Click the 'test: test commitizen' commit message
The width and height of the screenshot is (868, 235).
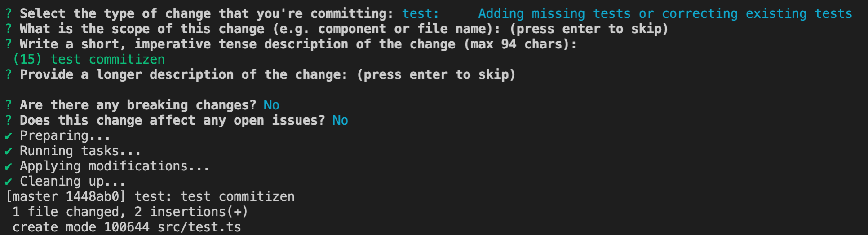(215, 196)
